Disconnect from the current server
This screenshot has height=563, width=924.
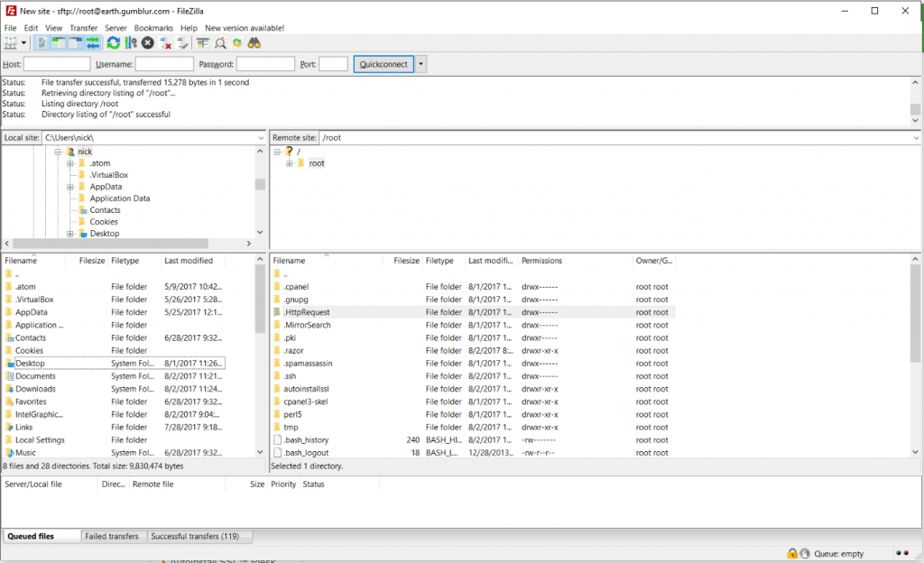(x=165, y=43)
